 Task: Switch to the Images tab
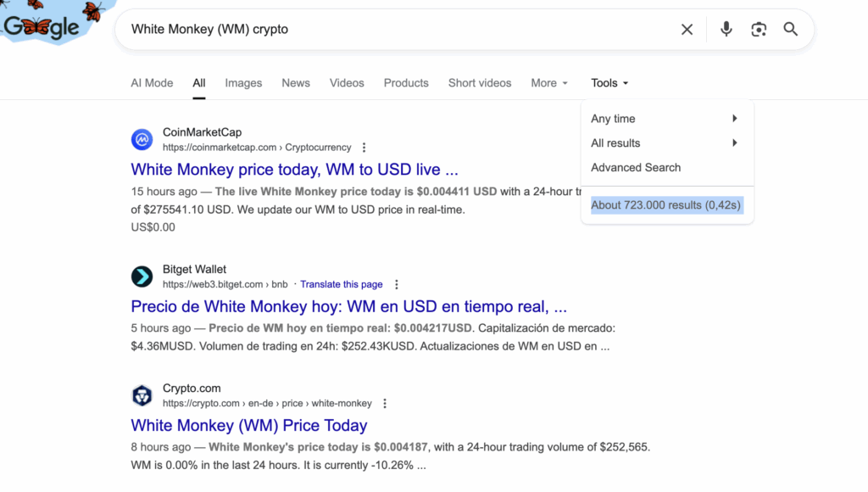(243, 83)
